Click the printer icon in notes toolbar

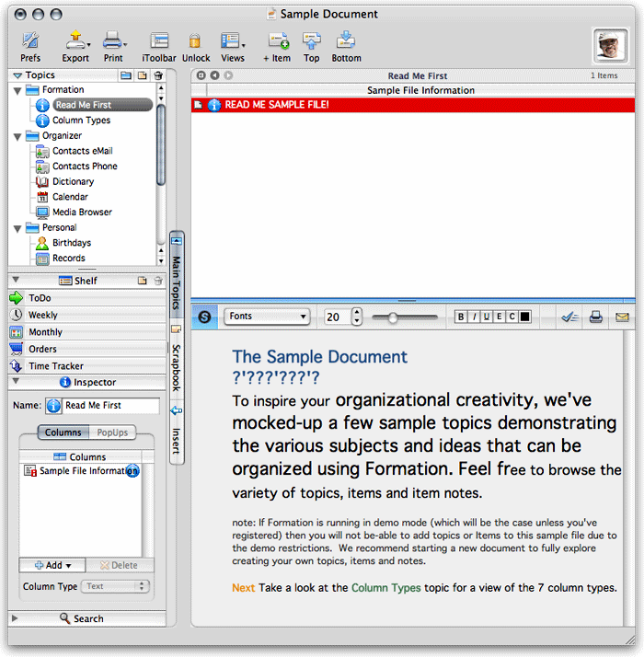click(596, 317)
